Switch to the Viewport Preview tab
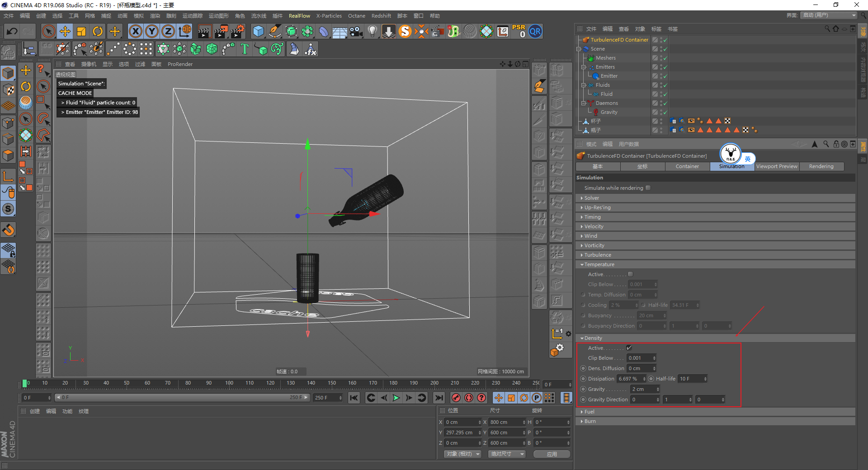The image size is (868, 470). tap(777, 166)
